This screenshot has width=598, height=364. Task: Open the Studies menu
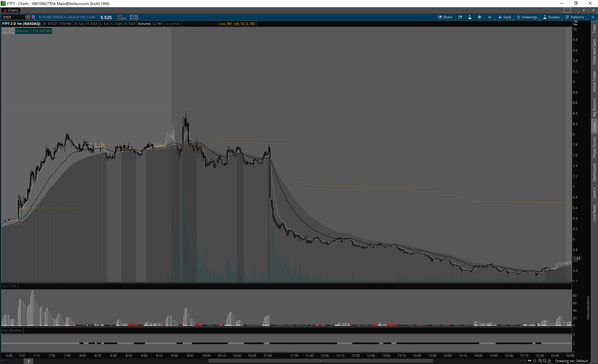551,17
